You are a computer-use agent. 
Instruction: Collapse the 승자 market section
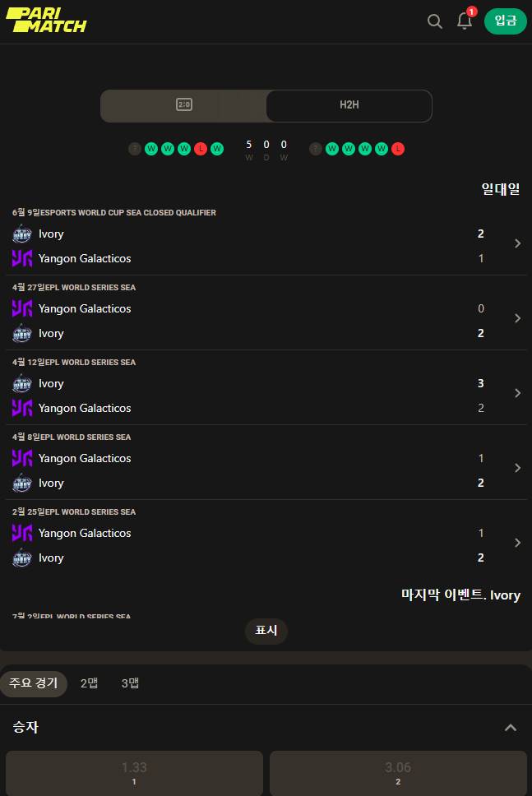510,728
